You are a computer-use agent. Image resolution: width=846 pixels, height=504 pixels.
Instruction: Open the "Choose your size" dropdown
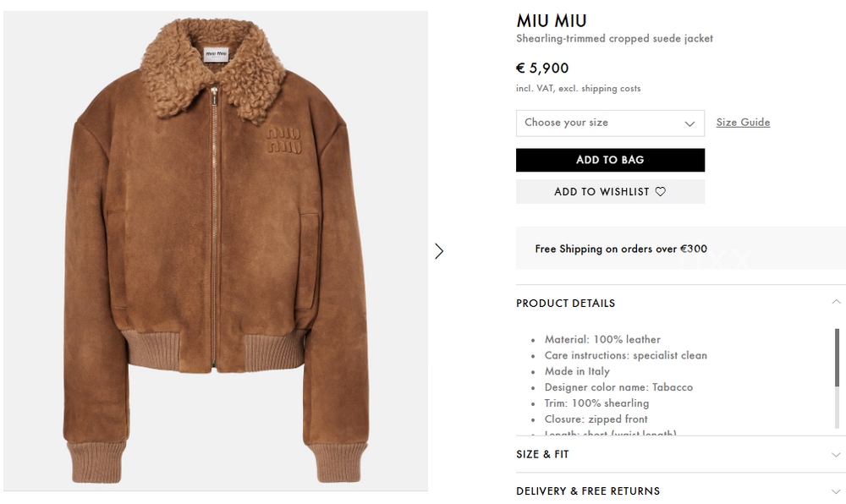[x=609, y=123]
